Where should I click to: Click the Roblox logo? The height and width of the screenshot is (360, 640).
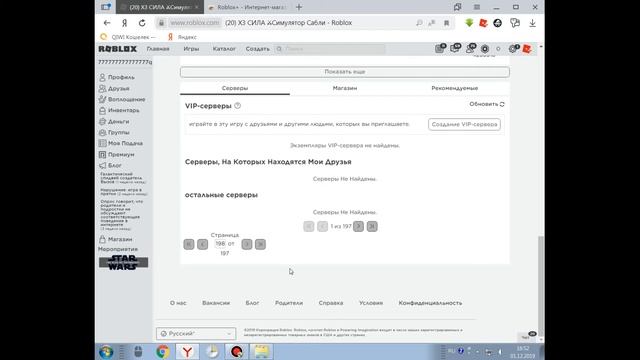118,49
